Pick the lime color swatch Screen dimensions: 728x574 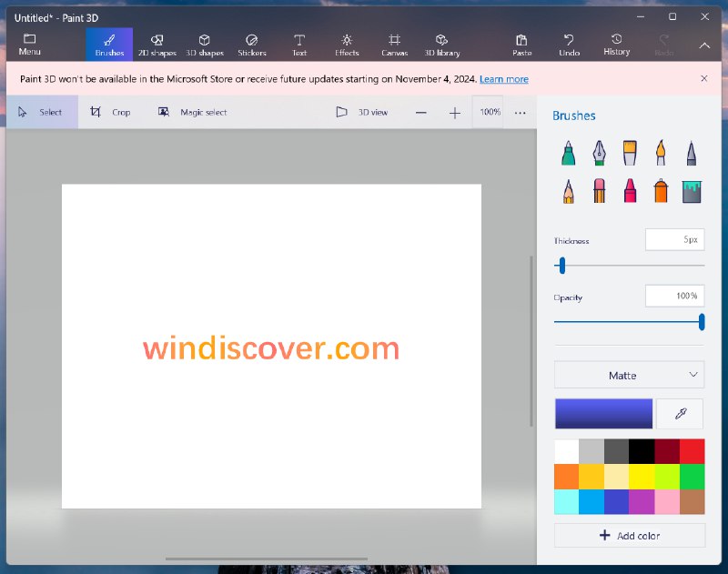pos(667,476)
